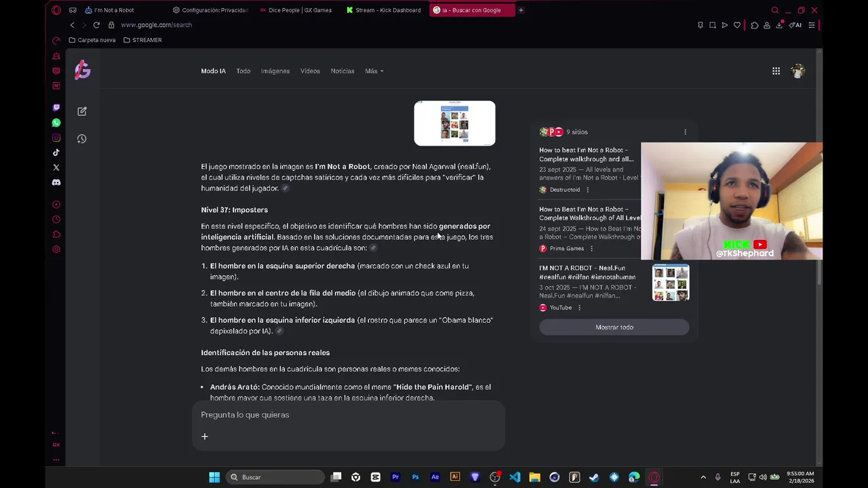Viewport: 868px width, 488px height.
Task: Open TikTok in the Opera sidebar
Action: (56, 152)
